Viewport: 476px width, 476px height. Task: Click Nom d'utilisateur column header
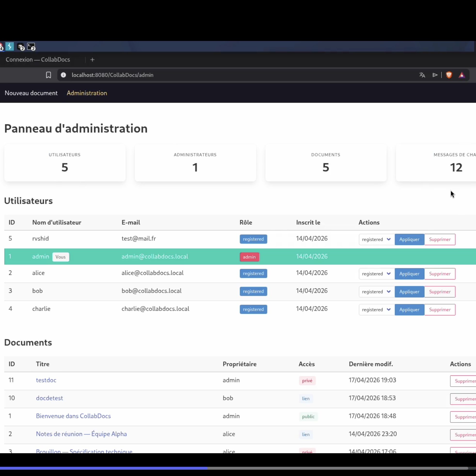(57, 222)
